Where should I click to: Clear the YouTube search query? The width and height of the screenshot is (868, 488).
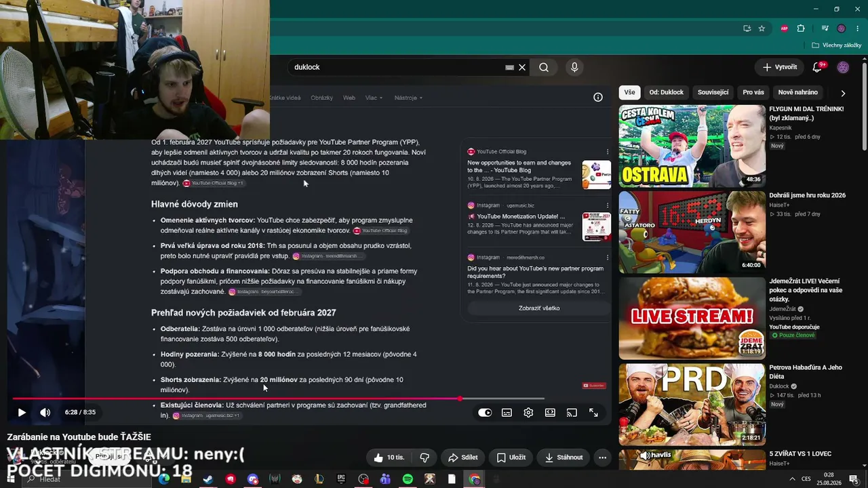point(522,67)
